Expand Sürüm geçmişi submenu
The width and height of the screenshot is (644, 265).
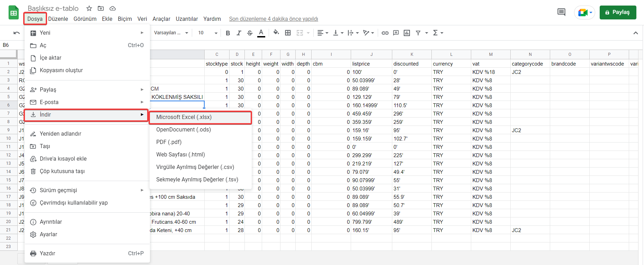[87, 190]
